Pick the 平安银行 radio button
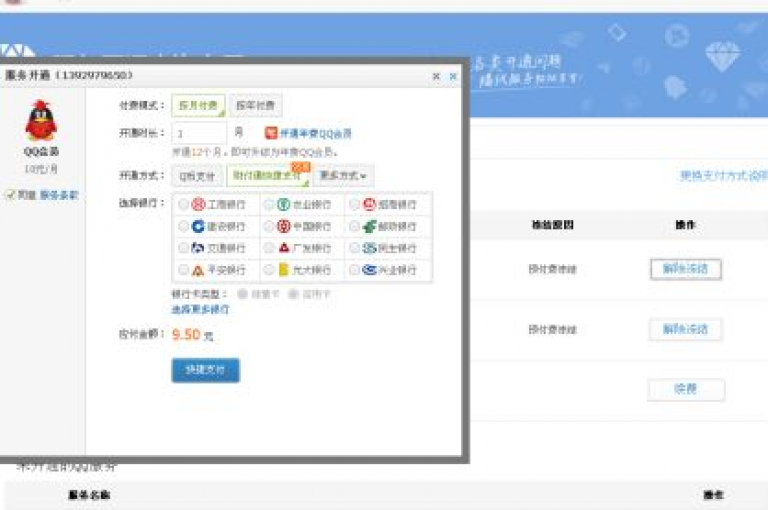This screenshot has width=768, height=510. coord(183,269)
